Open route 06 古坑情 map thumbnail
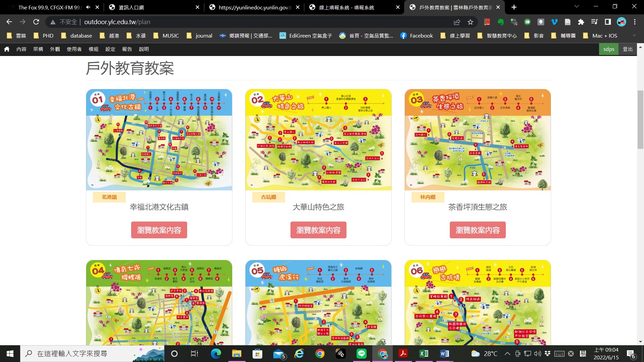The width and height of the screenshot is (644, 362). coord(478,303)
